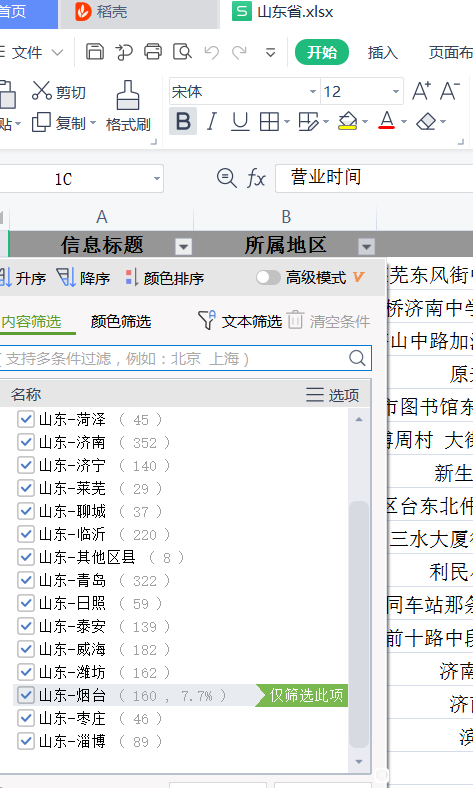Click the Cut scissors icon
Viewport: 473px width, 788px height.
(41, 91)
